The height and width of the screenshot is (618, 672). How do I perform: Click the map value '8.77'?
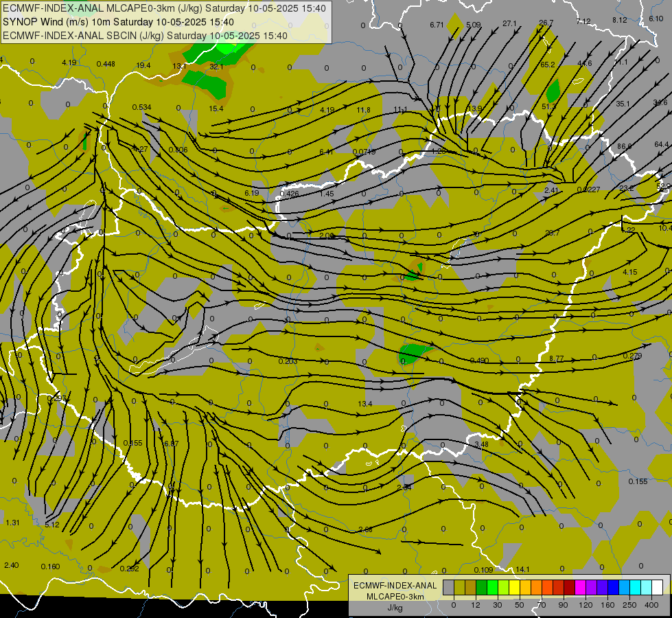pyautogui.click(x=556, y=358)
